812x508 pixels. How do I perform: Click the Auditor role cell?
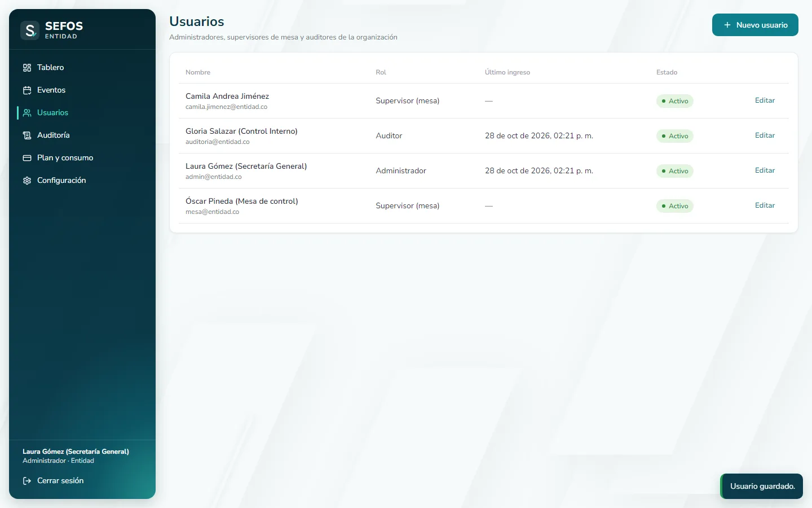point(389,135)
